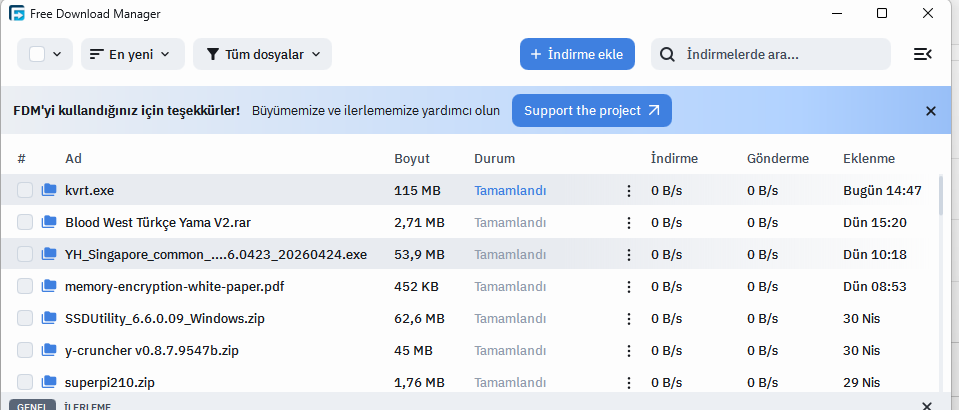The height and width of the screenshot is (410, 959).
Task: Select Blood West Türkçe Yama V2.rar name
Action: click(x=158, y=222)
